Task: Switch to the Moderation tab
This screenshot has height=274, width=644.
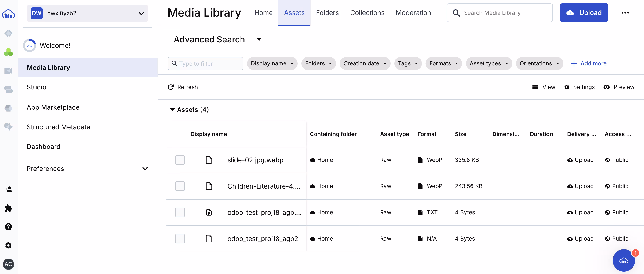Action: (x=413, y=13)
